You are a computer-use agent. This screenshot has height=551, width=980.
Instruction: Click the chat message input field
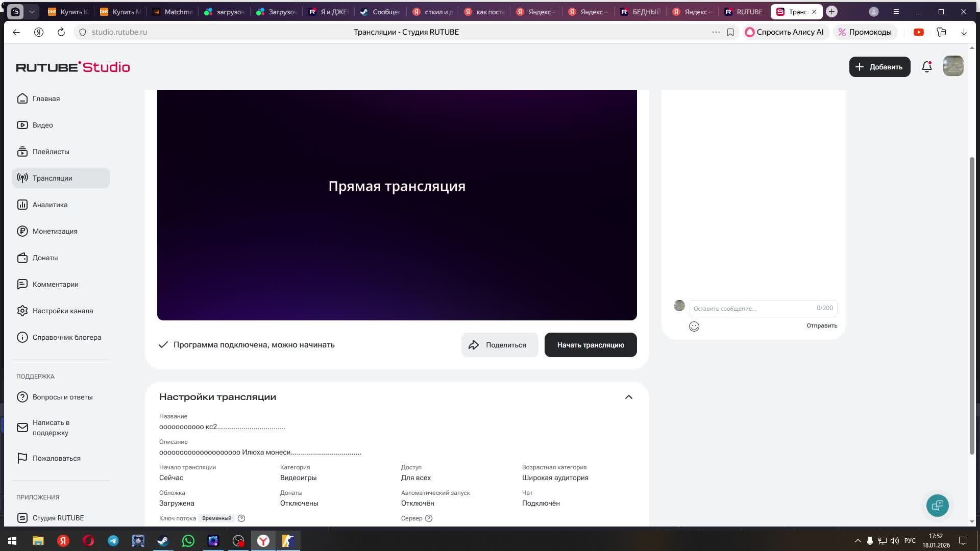(x=763, y=308)
